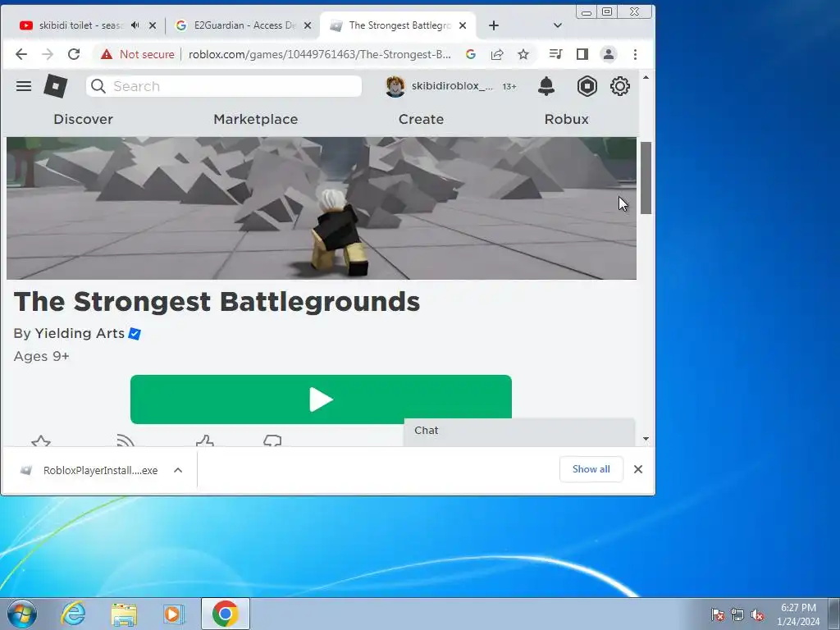Click the Ages 9+ text
Viewport: 840px width, 630px height.
click(41, 356)
